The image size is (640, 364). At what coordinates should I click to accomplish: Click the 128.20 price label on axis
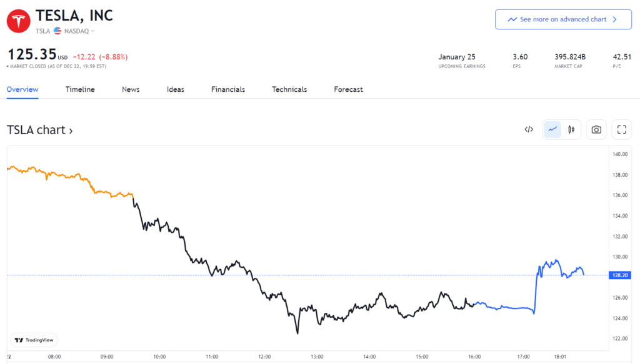tap(620, 275)
